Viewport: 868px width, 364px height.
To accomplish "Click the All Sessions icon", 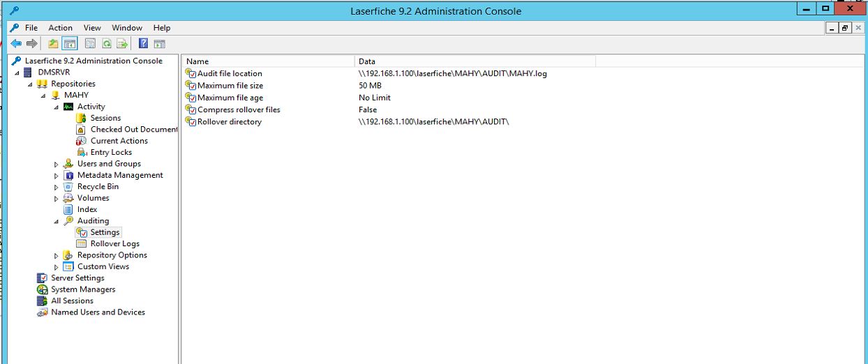I will tap(42, 301).
